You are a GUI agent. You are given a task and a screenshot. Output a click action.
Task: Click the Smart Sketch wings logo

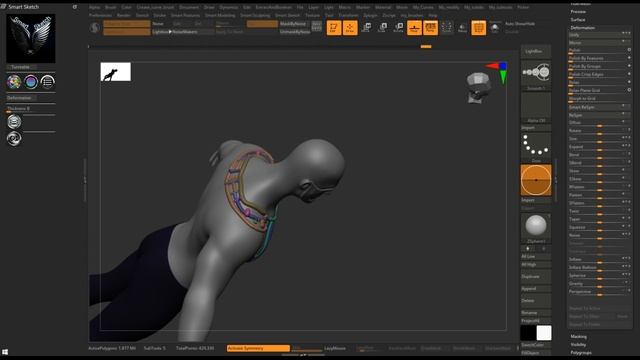pos(31,38)
